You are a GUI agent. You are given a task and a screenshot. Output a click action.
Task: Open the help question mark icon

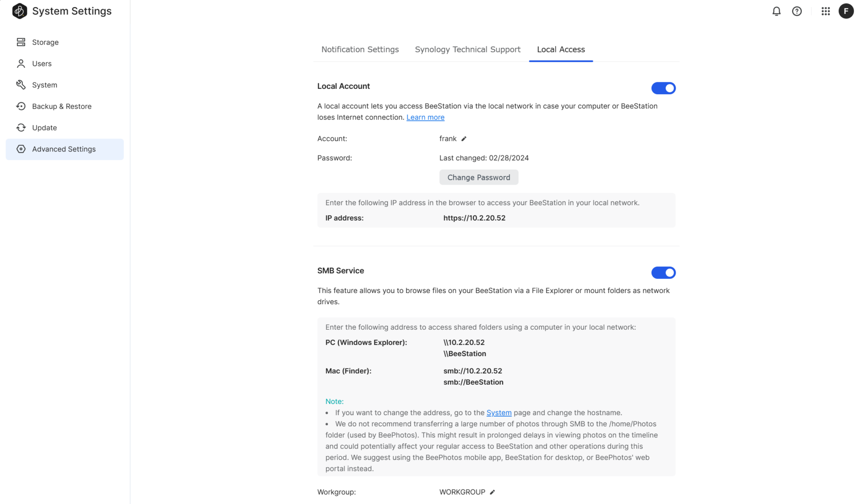pos(797,11)
